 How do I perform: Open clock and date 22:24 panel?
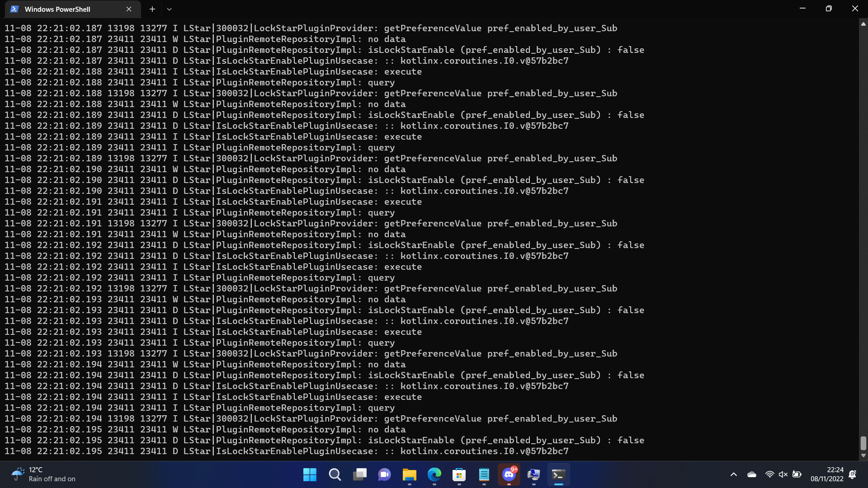[x=827, y=474]
